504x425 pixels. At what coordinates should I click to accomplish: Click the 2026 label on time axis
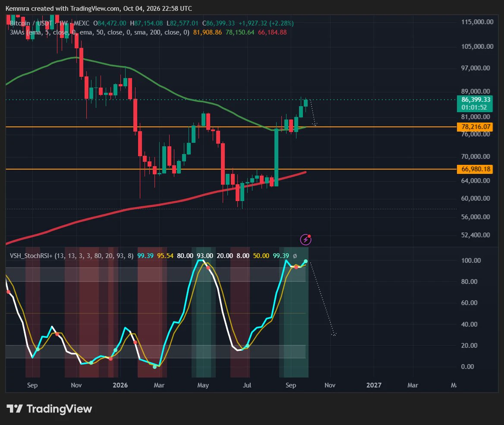coord(120,385)
